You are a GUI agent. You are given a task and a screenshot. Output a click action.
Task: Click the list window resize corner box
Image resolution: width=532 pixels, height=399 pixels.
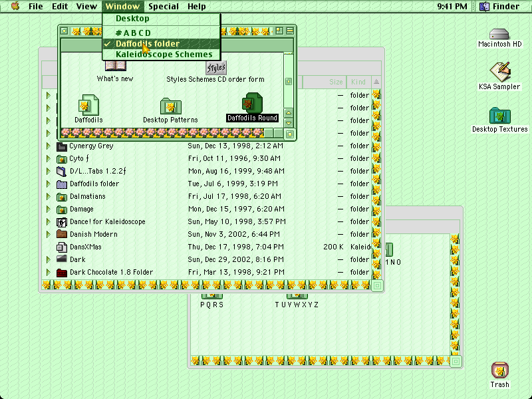click(377, 286)
